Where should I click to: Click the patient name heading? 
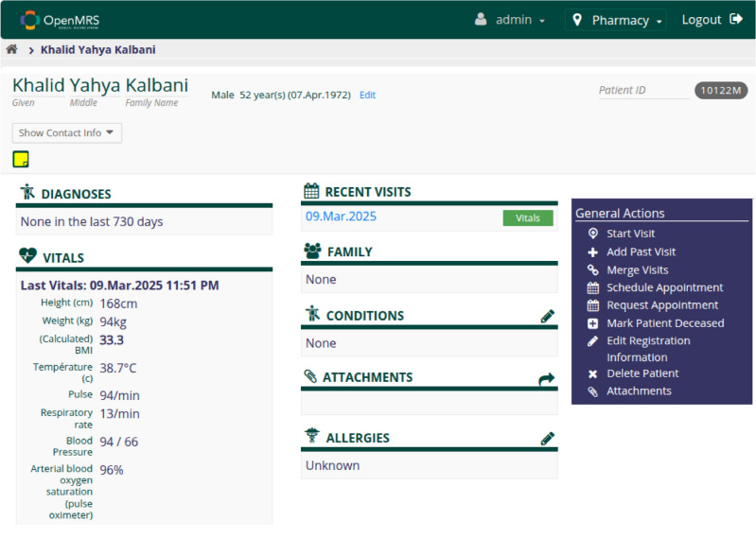pos(99,85)
